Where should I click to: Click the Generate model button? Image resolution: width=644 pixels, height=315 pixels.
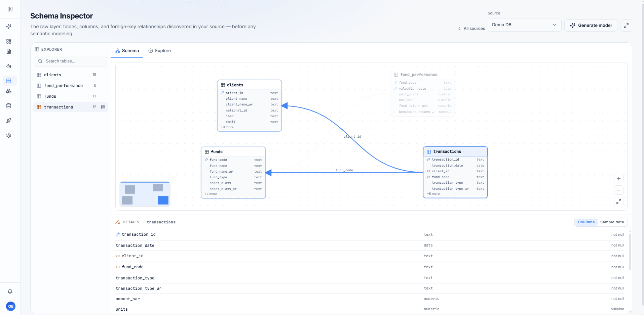591,26
